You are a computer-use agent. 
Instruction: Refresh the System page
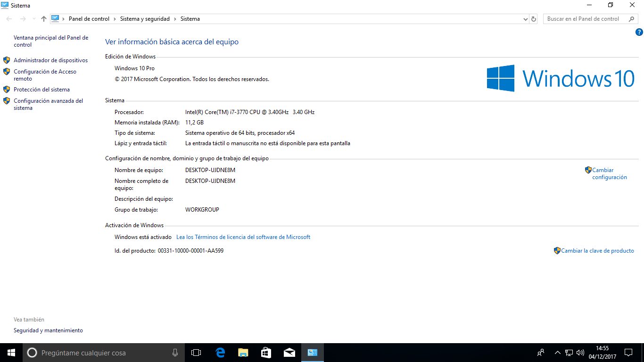[x=534, y=19]
